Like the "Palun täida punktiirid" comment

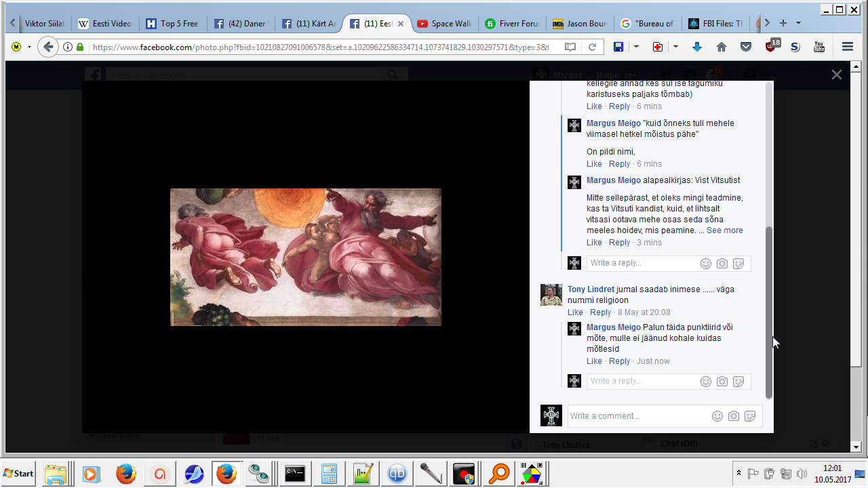tap(594, 361)
